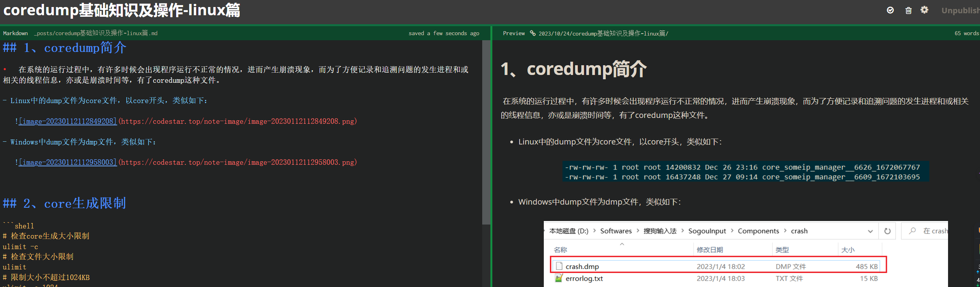The width and height of the screenshot is (980, 287).
Task: Click the editor's vertical scrollbar
Action: tap(486, 133)
